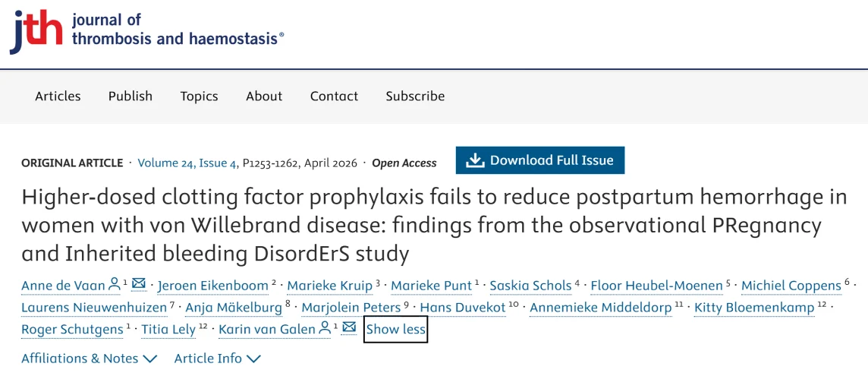Click author name Saskia Schols
The image size is (868, 373).
(x=530, y=286)
